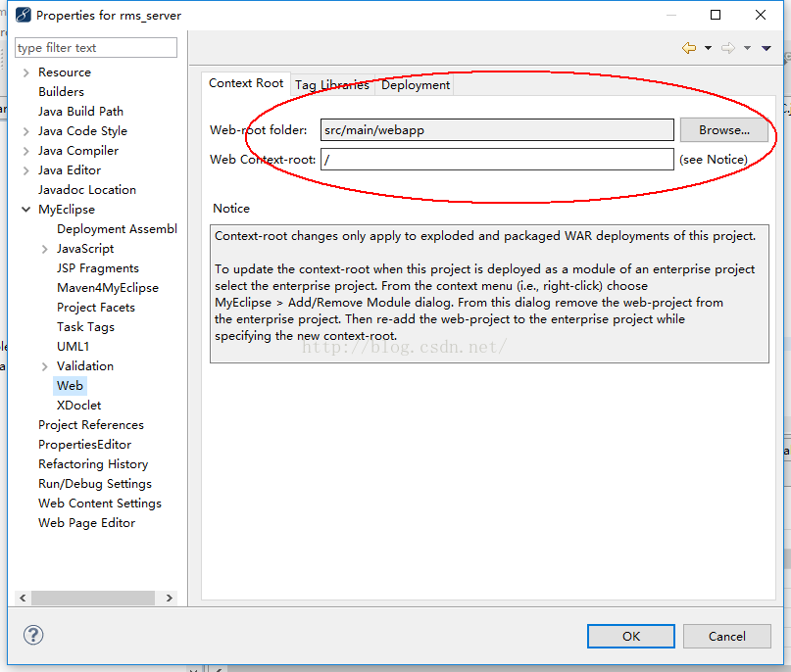Close the Properties for rms_server dialog
791x672 pixels.
pyautogui.click(x=761, y=15)
